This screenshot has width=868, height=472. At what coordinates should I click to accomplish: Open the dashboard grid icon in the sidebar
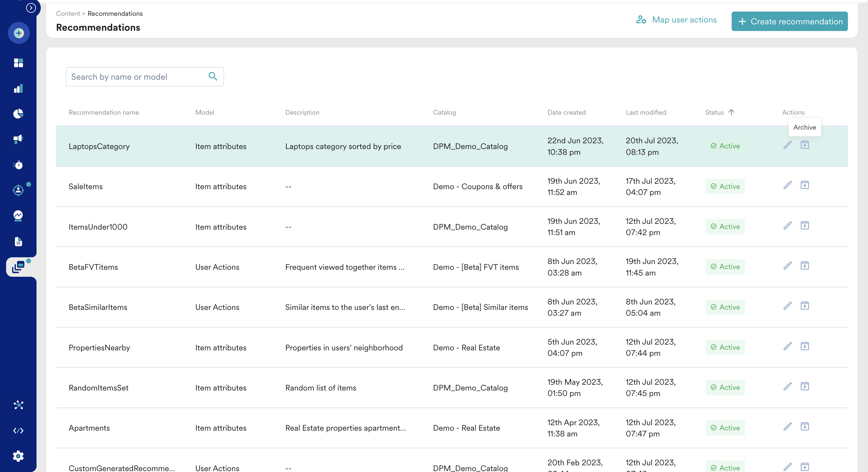click(x=19, y=63)
